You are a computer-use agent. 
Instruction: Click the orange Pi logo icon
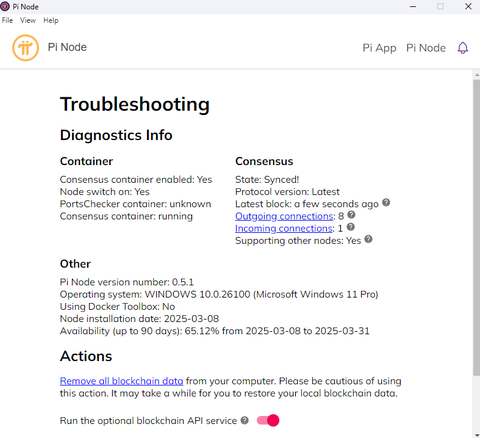point(25,48)
